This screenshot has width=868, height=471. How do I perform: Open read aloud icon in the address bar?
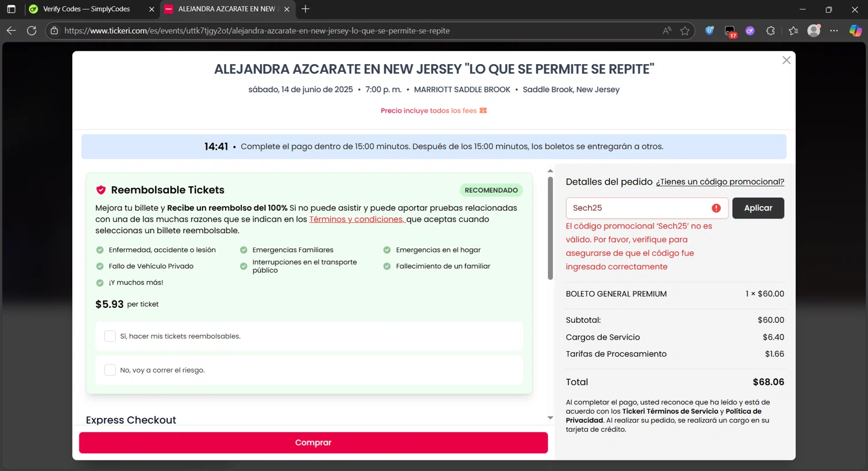click(667, 31)
